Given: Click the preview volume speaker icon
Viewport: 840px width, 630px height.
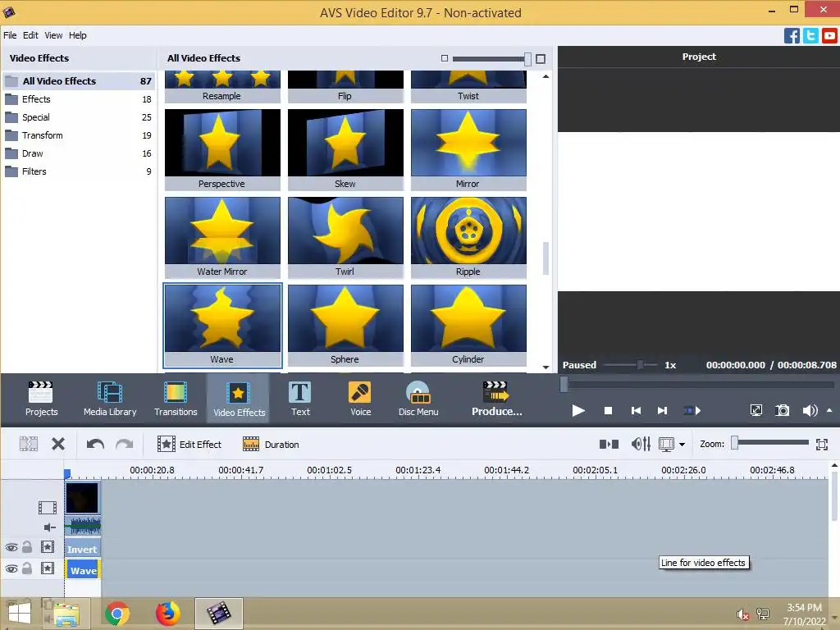Looking at the screenshot, I should (810, 411).
